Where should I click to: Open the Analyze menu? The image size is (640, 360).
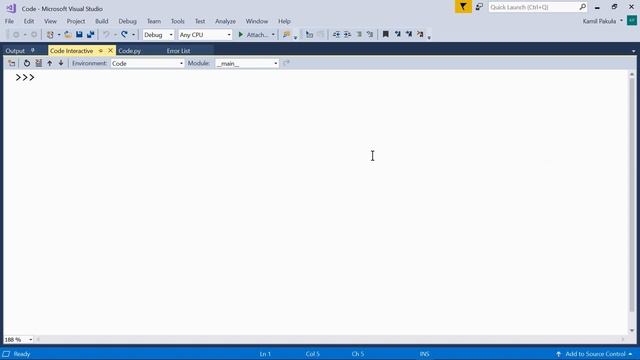point(225,21)
